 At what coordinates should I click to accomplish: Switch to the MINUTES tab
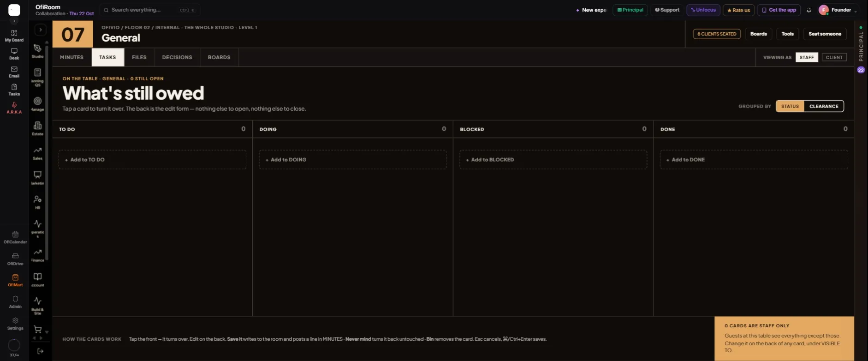[x=71, y=57]
